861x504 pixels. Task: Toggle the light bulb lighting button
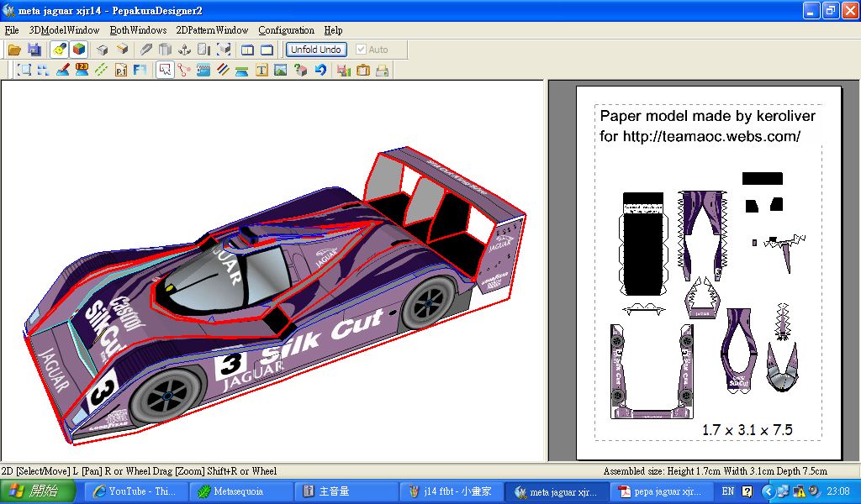pyautogui.click(x=59, y=50)
